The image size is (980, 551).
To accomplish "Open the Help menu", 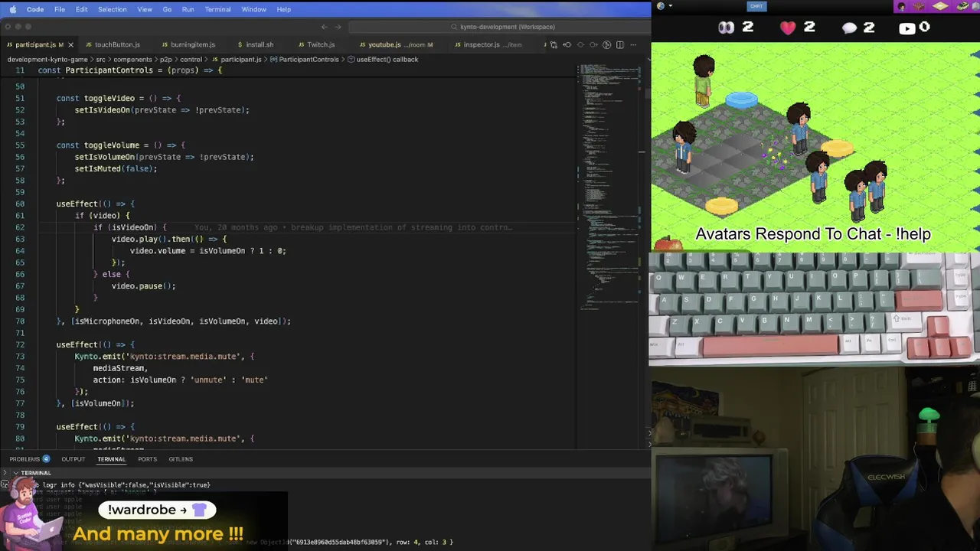I will (x=283, y=9).
